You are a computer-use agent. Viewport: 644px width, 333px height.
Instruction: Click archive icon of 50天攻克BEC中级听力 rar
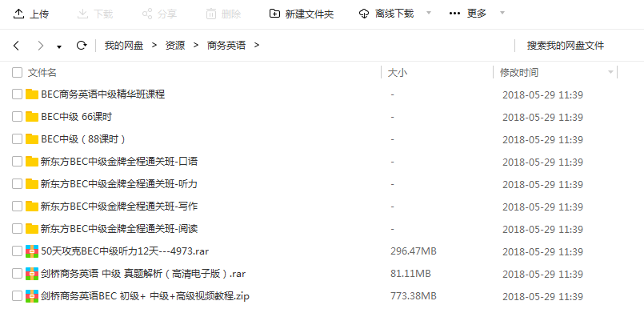coord(32,251)
